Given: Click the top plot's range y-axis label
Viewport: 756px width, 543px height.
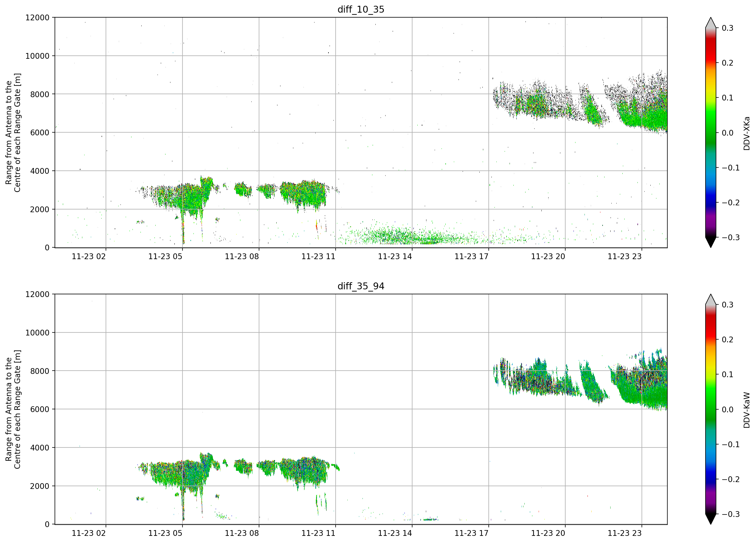Looking at the screenshot, I should [13, 133].
